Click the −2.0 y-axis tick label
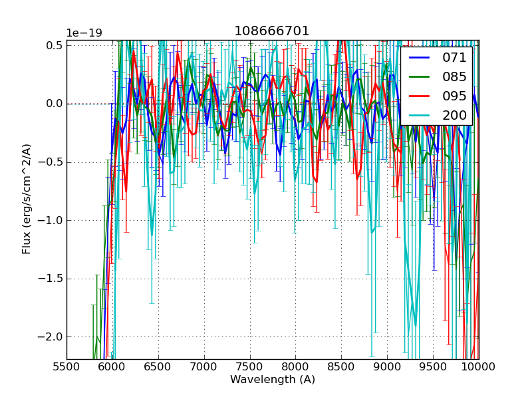 click(x=51, y=337)
